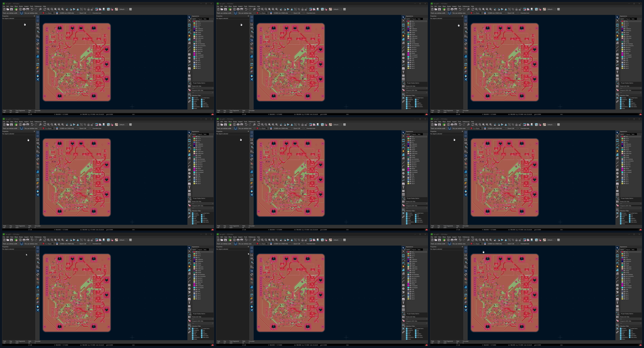Switch to Nets tab in center window
Viewport: 644px width, 348px height.
click(x=419, y=134)
